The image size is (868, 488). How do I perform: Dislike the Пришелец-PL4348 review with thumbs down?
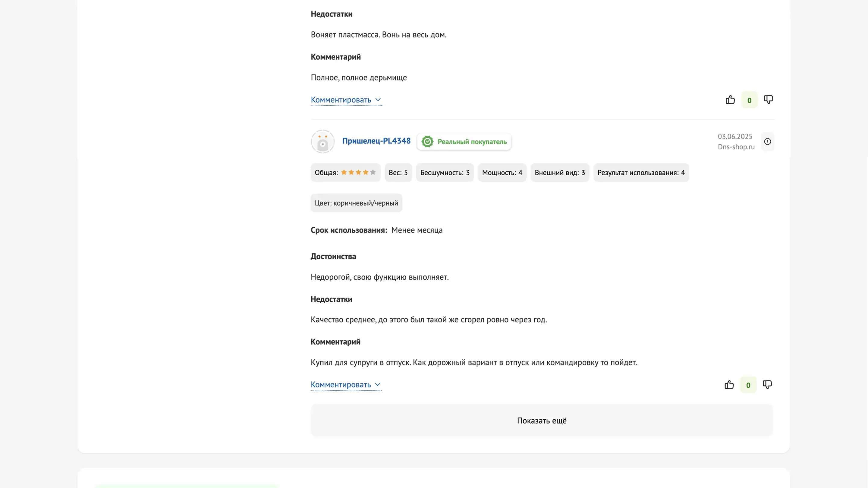tap(767, 385)
